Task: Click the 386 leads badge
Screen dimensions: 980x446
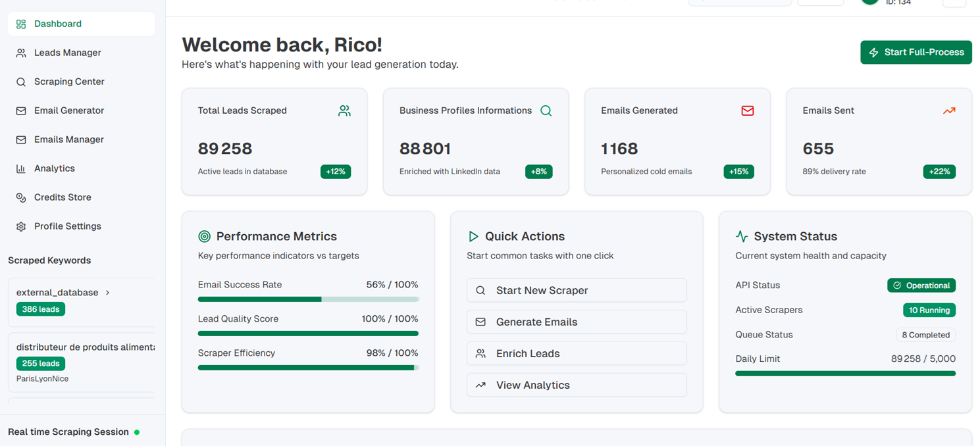Action: pos(41,309)
